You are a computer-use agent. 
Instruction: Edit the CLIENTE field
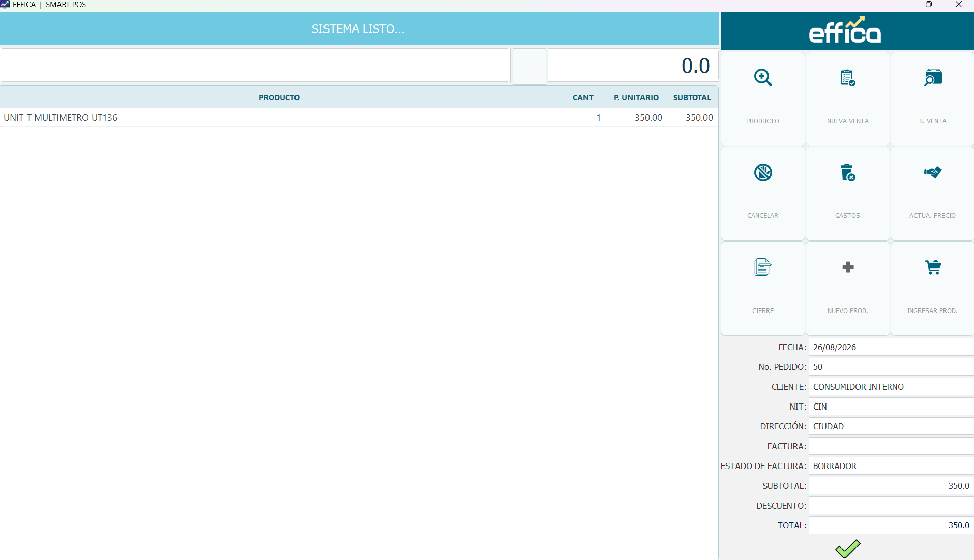pos(891,387)
